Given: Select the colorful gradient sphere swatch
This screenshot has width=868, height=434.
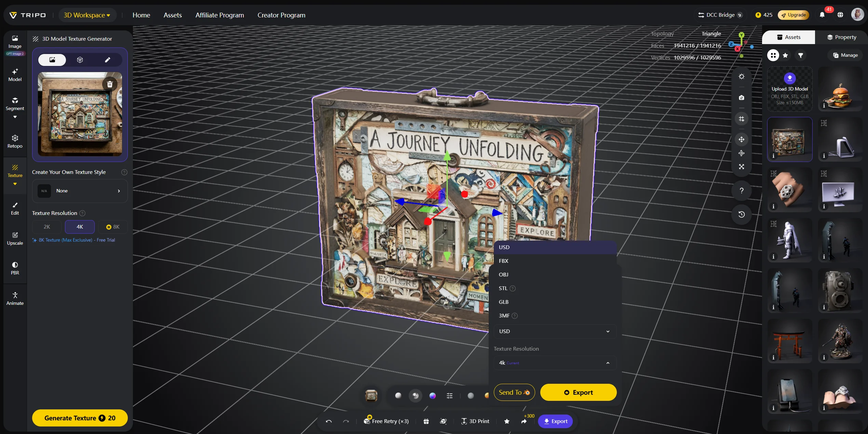Looking at the screenshot, I should click(x=432, y=396).
